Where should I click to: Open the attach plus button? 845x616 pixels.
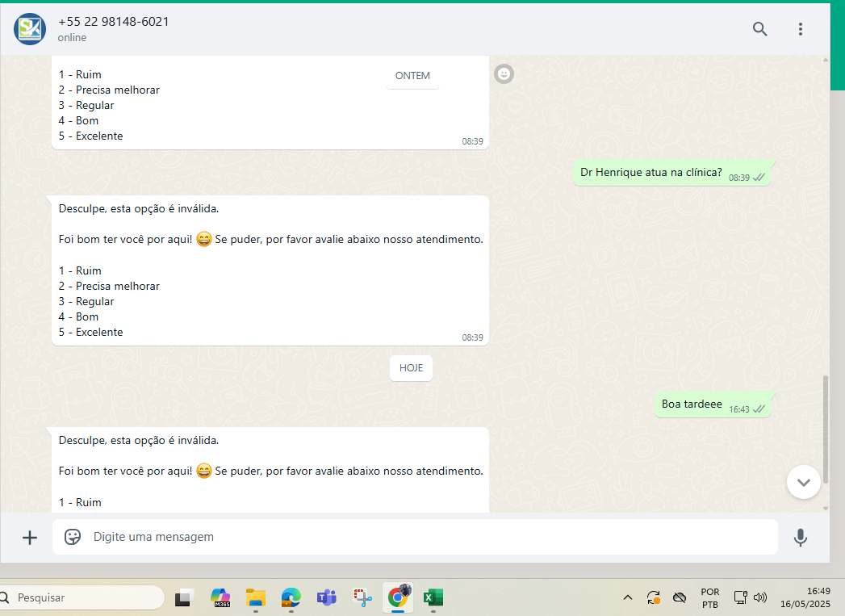[30, 538]
